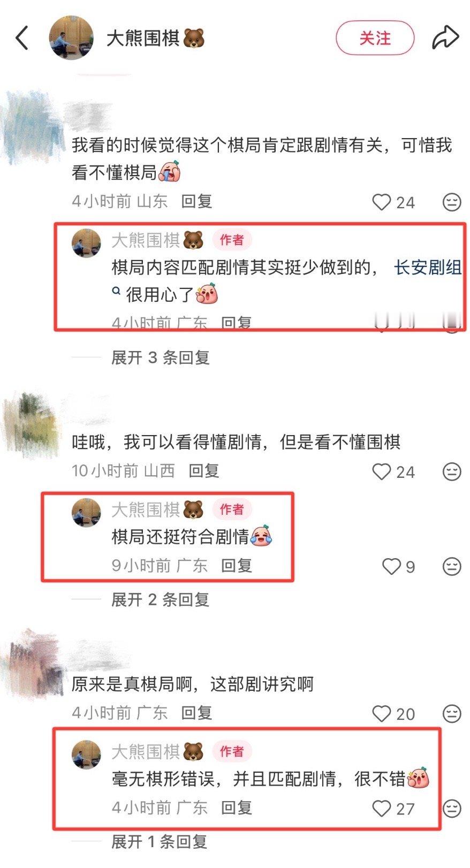
Task: Tap reply under 棋局还挺符合剧情
Action: click(x=237, y=566)
